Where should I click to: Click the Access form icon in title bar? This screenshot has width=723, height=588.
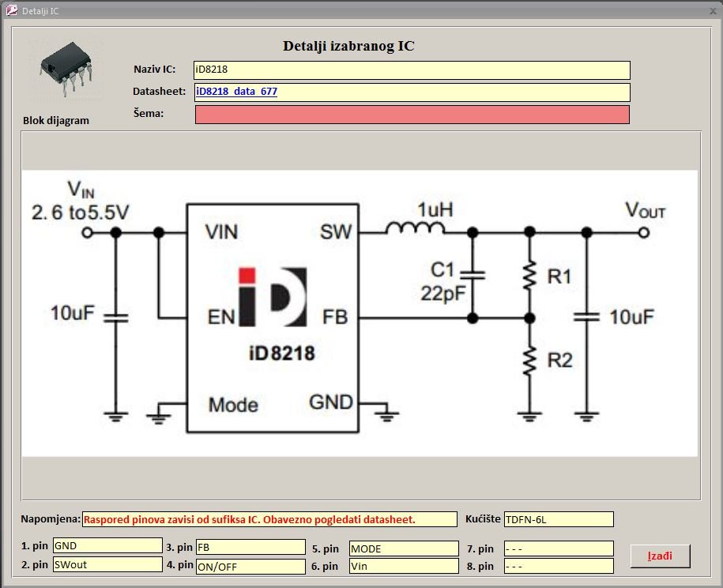point(11,10)
